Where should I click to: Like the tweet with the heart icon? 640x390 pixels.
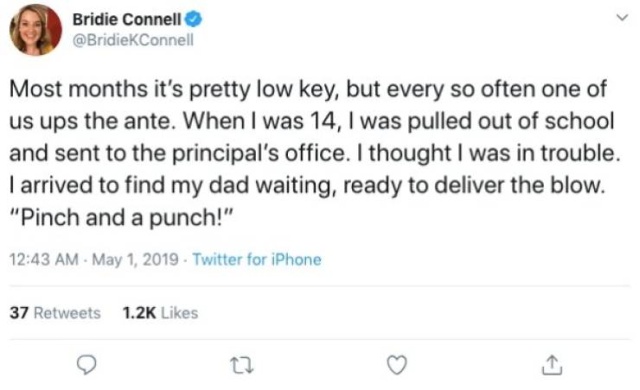(397, 365)
